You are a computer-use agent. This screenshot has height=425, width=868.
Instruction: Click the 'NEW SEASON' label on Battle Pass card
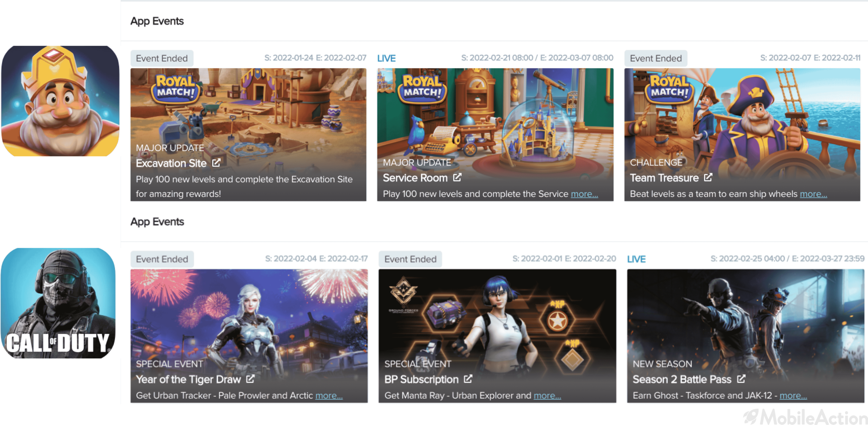point(662,364)
